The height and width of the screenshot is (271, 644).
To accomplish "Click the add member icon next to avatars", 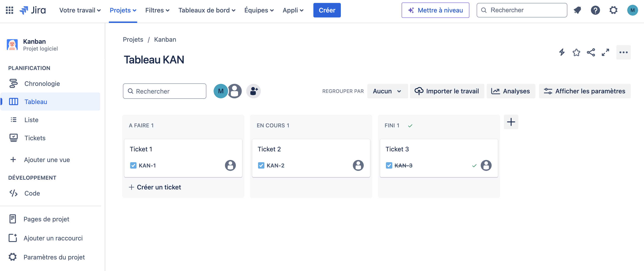I will click(254, 91).
